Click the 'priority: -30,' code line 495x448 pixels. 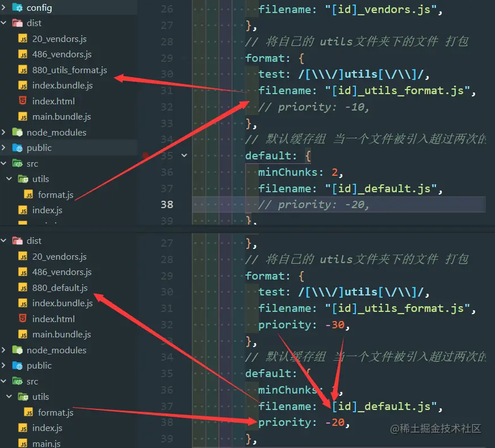[304, 324]
